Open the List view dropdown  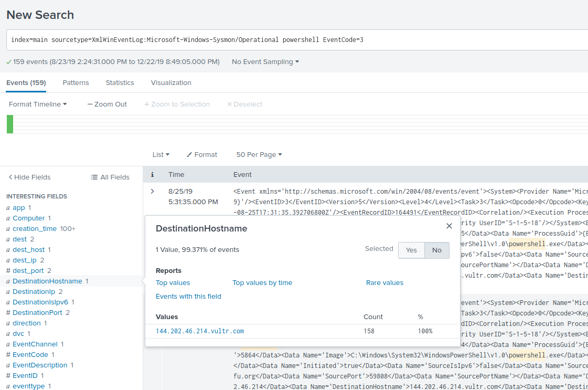click(x=161, y=155)
